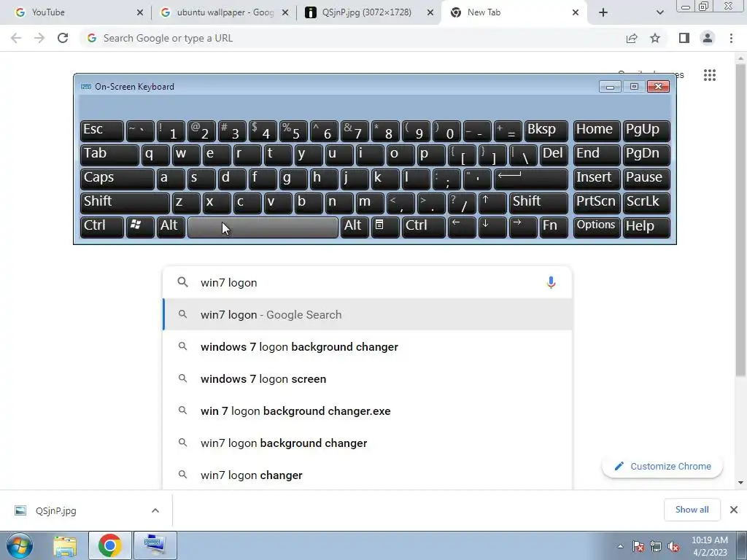This screenshot has width=747, height=560.
Task: Open the keyboard Options key
Action: coord(597,227)
